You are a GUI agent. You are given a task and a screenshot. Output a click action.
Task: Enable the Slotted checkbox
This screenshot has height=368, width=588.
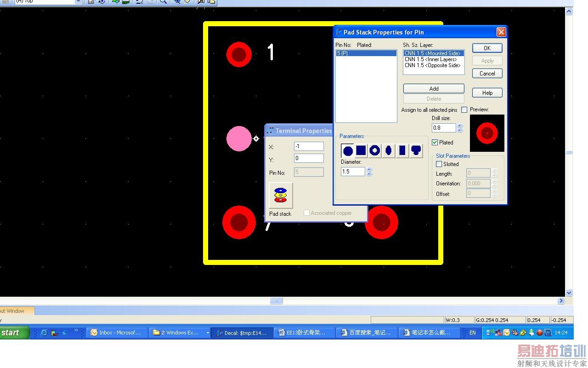click(439, 164)
